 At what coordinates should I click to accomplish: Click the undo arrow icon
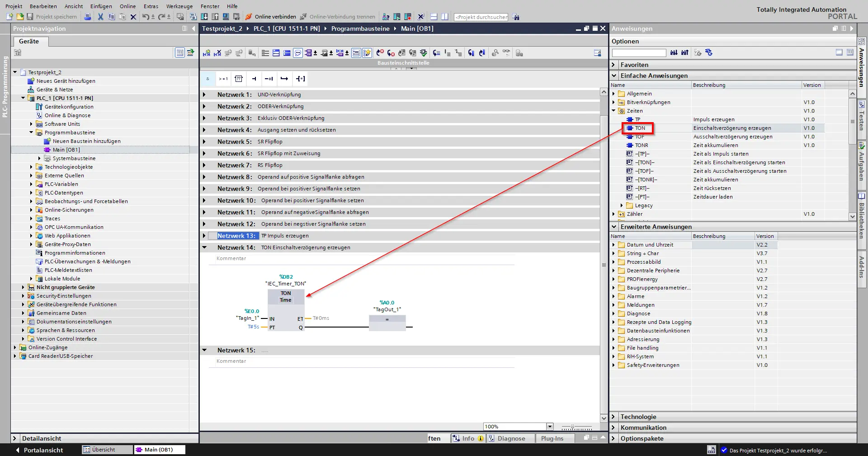(145, 17)
